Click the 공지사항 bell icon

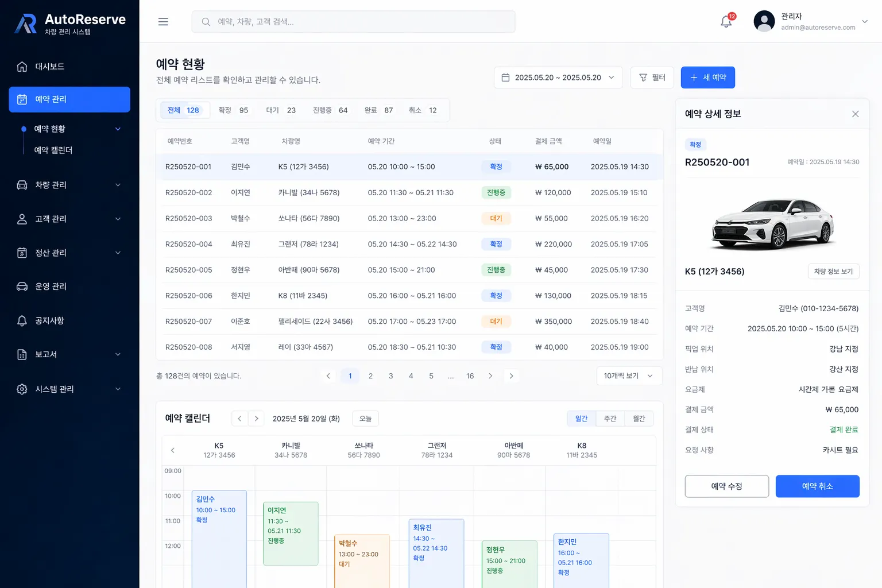pyautogui.click(x=22, y=320)
